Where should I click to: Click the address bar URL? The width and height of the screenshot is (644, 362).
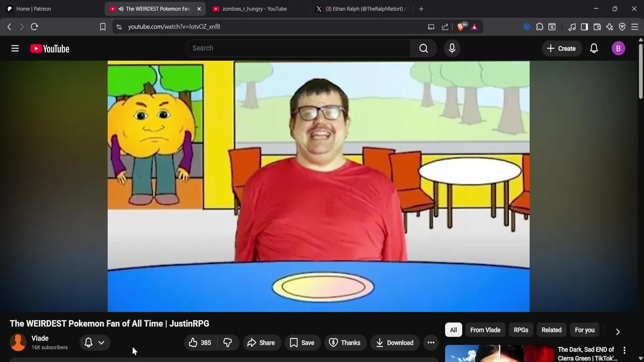(x=174, y=27)
